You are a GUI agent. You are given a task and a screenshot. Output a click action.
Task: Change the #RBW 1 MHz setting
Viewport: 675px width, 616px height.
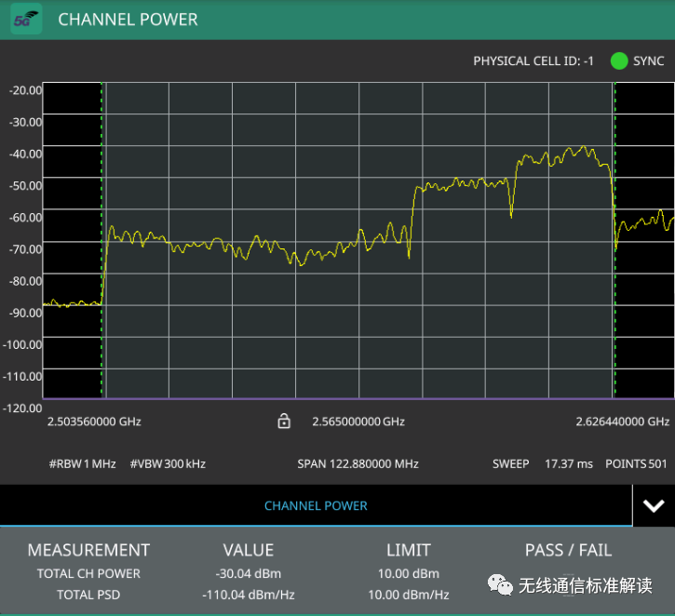(x=82, y=463)
